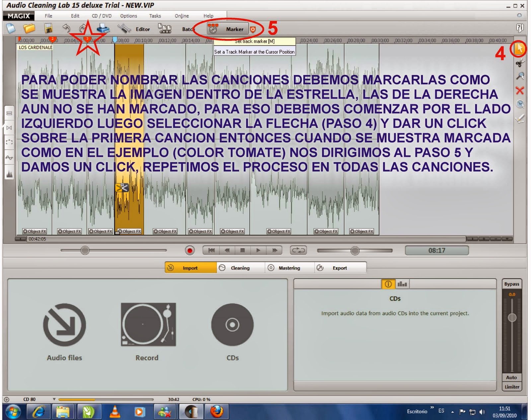Open Object FX on the first clip
The height and width of the screenshot is (420, 531).
(x=35, y=231)
